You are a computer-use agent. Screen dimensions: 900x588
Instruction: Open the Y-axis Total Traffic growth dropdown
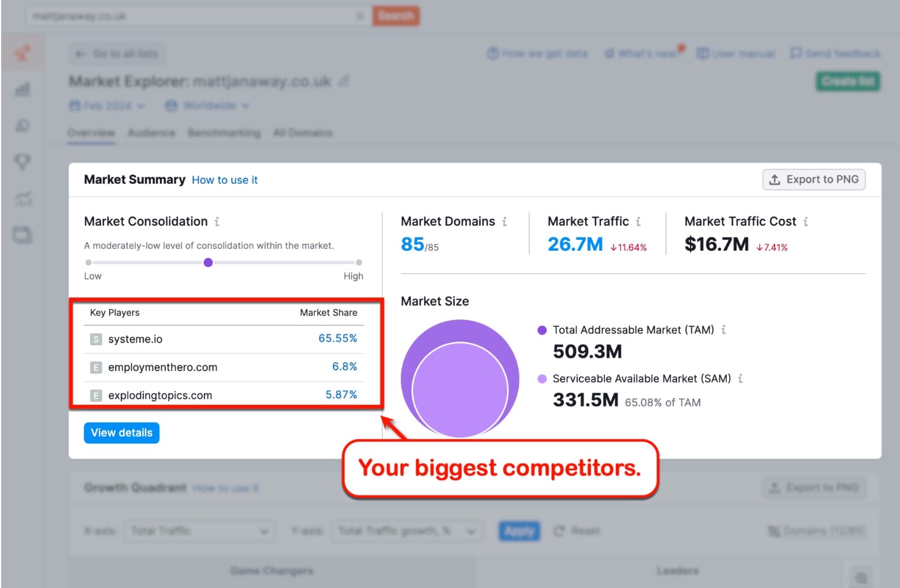click(x=406, y=531)
